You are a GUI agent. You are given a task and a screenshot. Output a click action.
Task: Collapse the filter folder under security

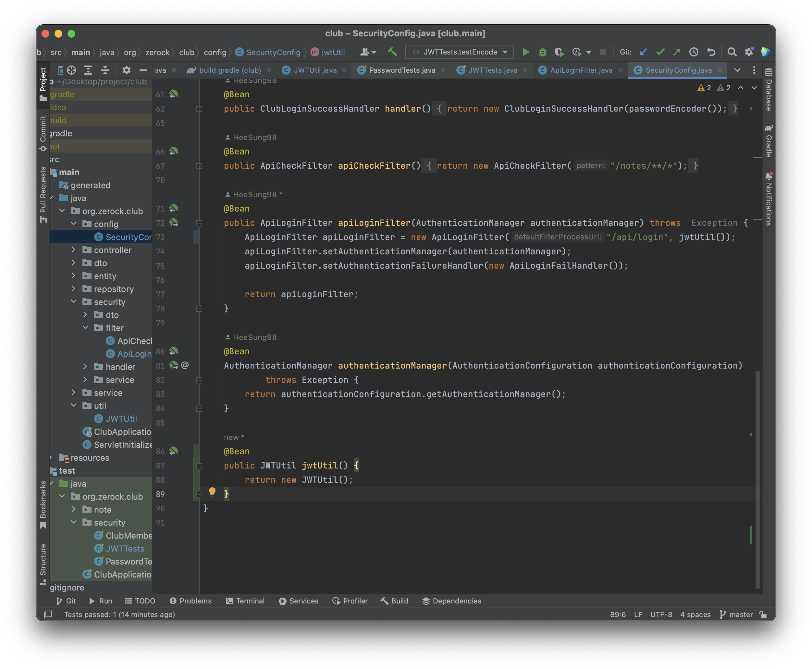click(x=86, y=328)
